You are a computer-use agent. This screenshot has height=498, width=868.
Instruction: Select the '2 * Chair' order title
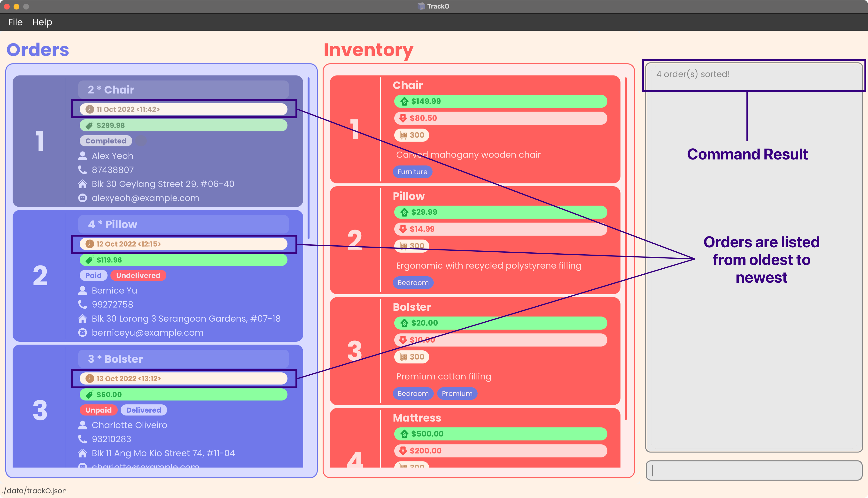click(x=111, y=90)
